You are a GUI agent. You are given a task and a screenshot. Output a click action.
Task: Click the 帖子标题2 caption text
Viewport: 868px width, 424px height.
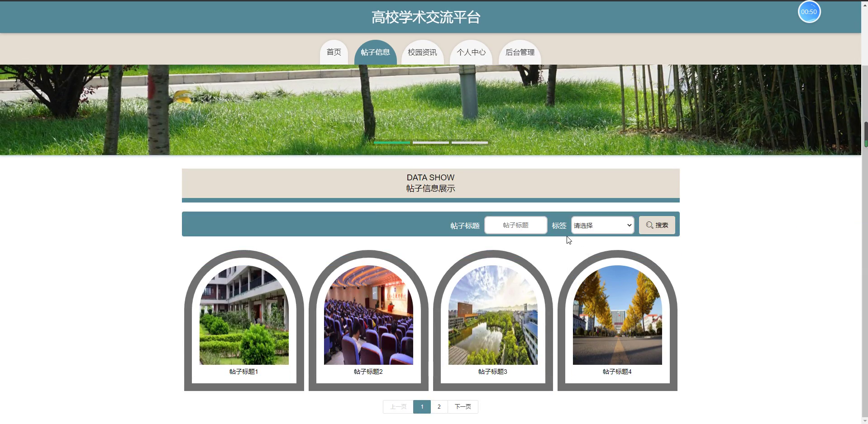(x=368, y=372)
